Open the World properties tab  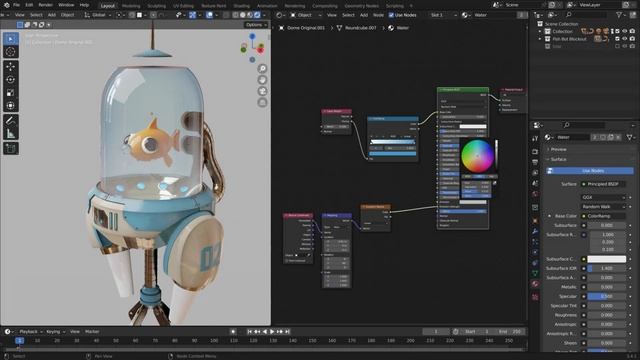[535, 194]
